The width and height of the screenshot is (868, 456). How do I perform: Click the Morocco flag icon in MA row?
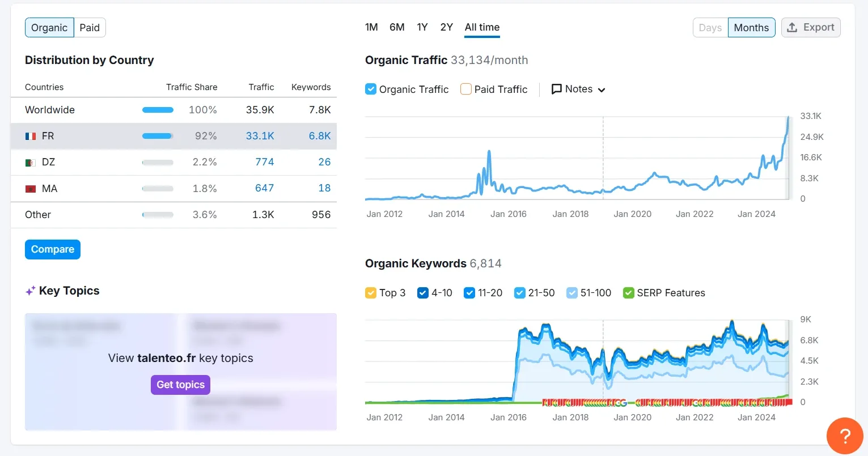31,189
